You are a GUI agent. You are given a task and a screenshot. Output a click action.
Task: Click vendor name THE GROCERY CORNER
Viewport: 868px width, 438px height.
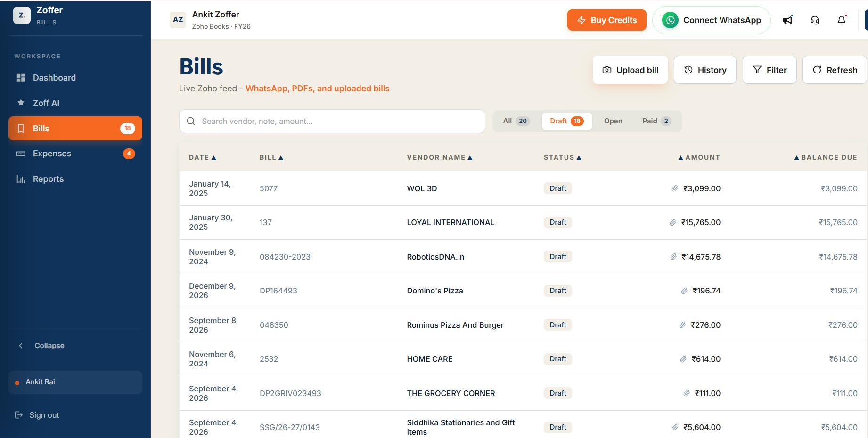(x=451, y=393)
